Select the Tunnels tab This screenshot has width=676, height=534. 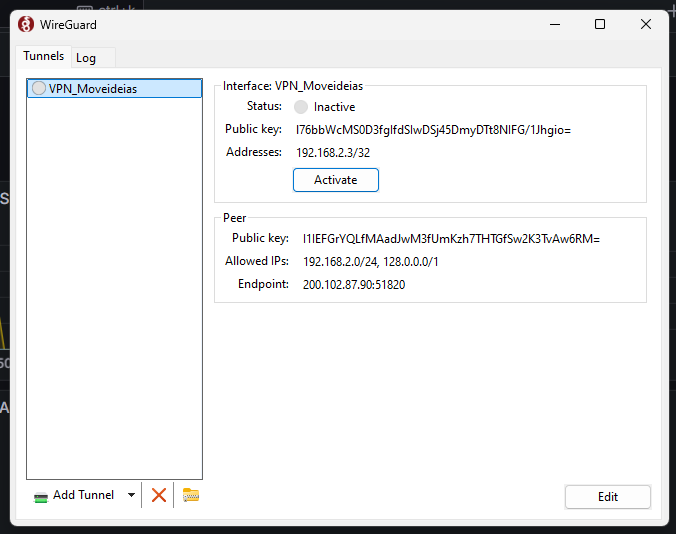[44, 57]
